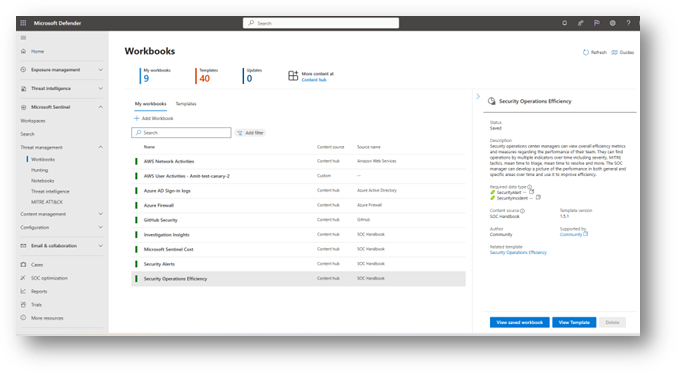Click the global Search box in header
678x374 pixels.
(321, 23)
